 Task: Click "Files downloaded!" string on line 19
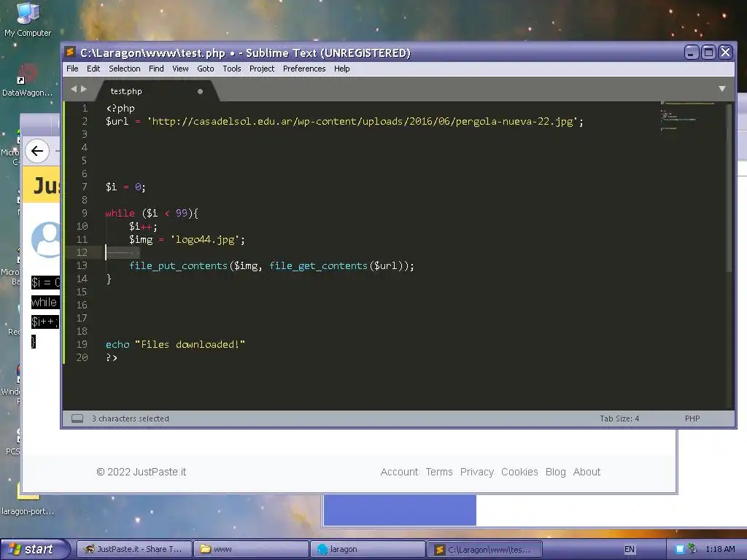(190, 344)
